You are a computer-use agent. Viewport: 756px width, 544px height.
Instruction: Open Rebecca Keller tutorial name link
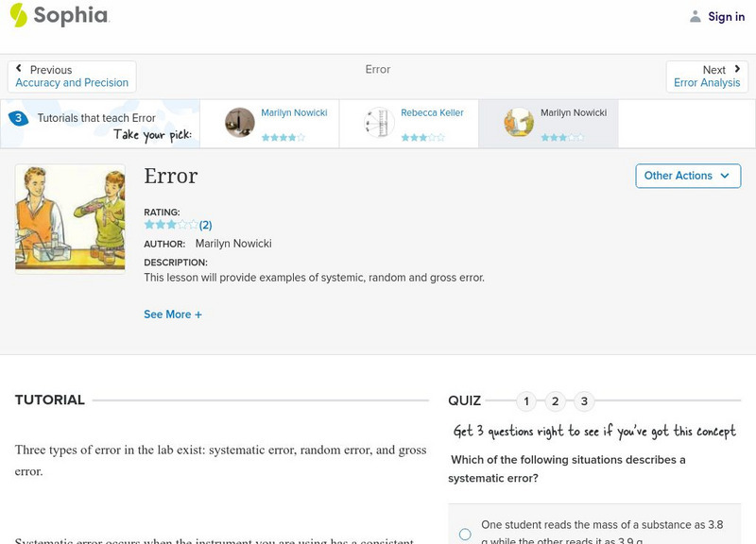pos(432,112)
